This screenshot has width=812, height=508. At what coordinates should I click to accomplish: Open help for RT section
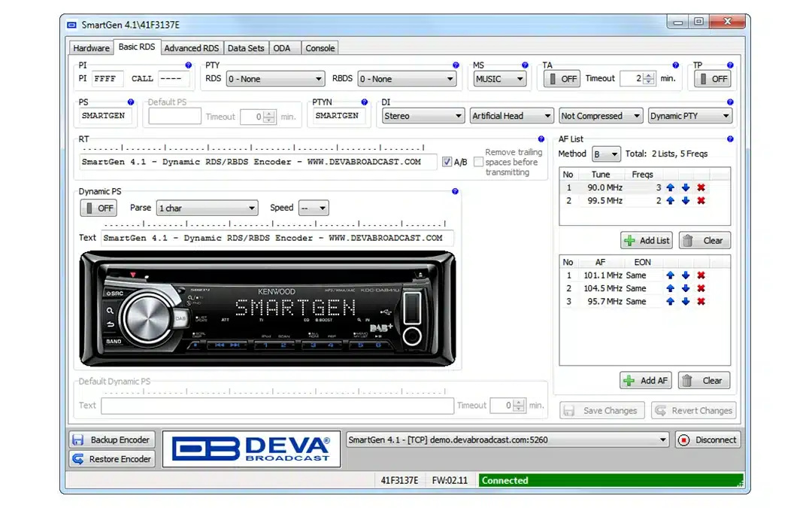(x=541, y=139)
